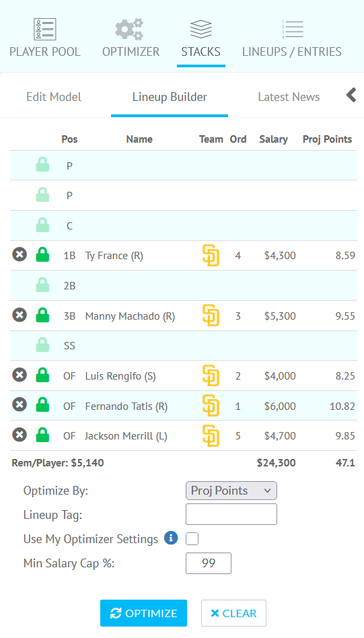The image size is (364, 638).
Task: Toggle lock on the SS slot
Action: 42,345
